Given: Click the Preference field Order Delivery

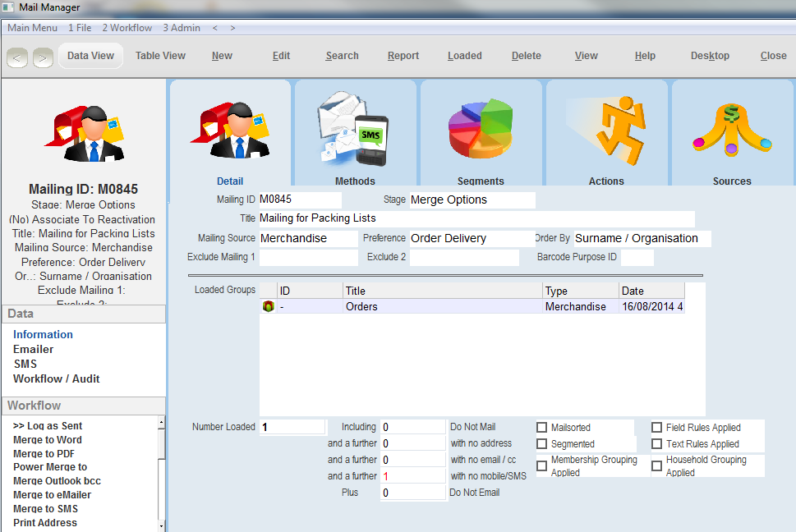Looking at the screenshot, I should (472, 238).
